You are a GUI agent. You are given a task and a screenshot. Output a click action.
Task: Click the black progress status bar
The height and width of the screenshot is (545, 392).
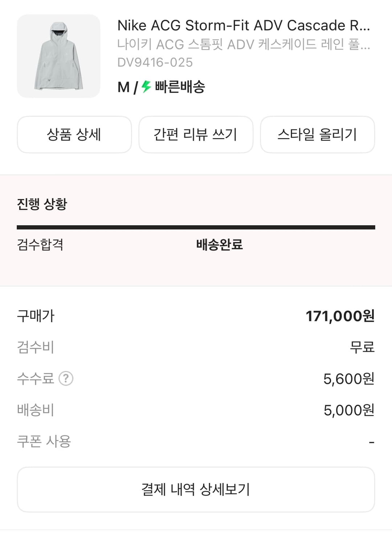click(196, 227)
